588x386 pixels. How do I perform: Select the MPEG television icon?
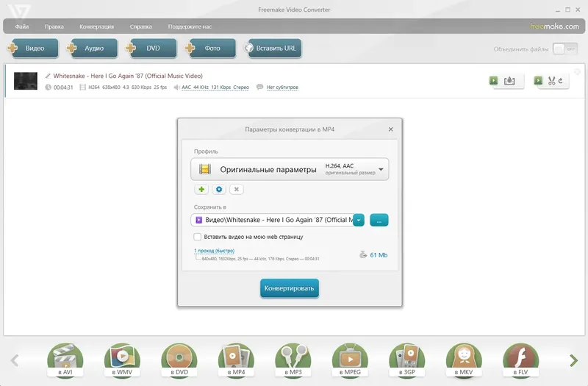click(351, 360)
